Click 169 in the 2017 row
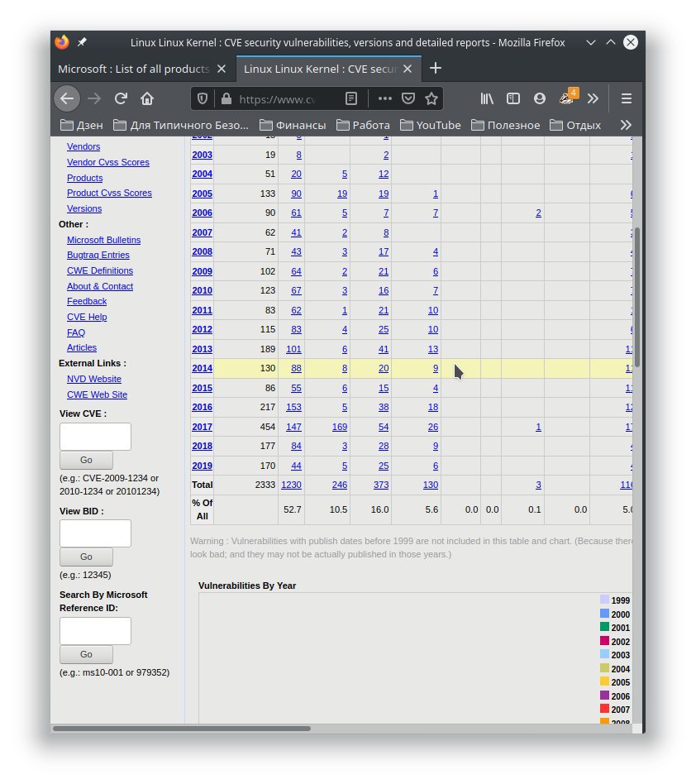 click(340, 427)
